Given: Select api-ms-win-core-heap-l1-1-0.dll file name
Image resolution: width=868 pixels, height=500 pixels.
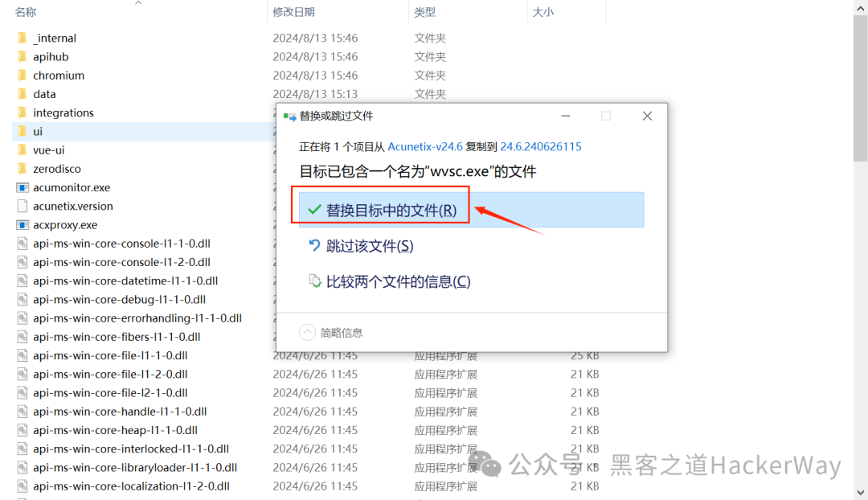Looking at the screenshot, I should (x=115, y=430).
